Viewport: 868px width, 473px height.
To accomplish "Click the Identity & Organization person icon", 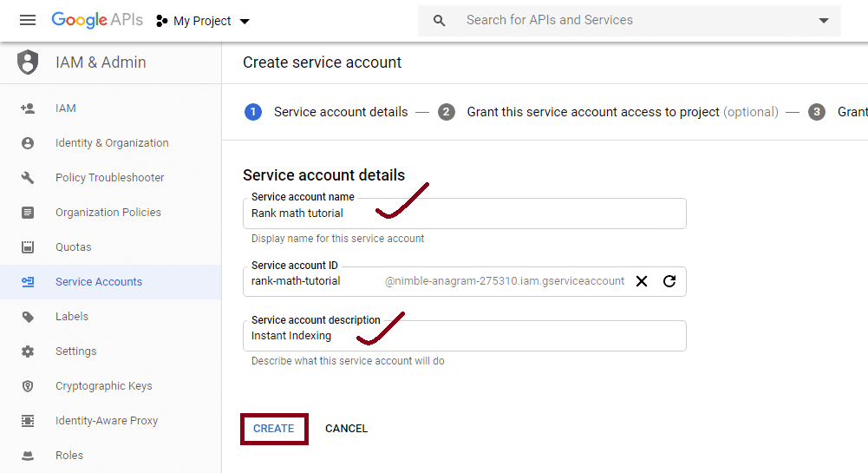I will tap(28, 143).
